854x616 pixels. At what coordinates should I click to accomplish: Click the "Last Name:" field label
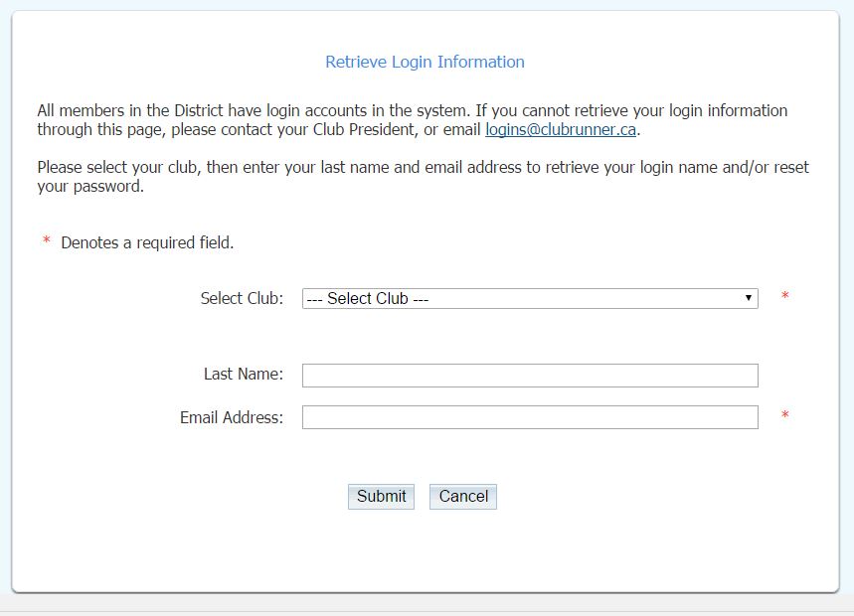244,375
